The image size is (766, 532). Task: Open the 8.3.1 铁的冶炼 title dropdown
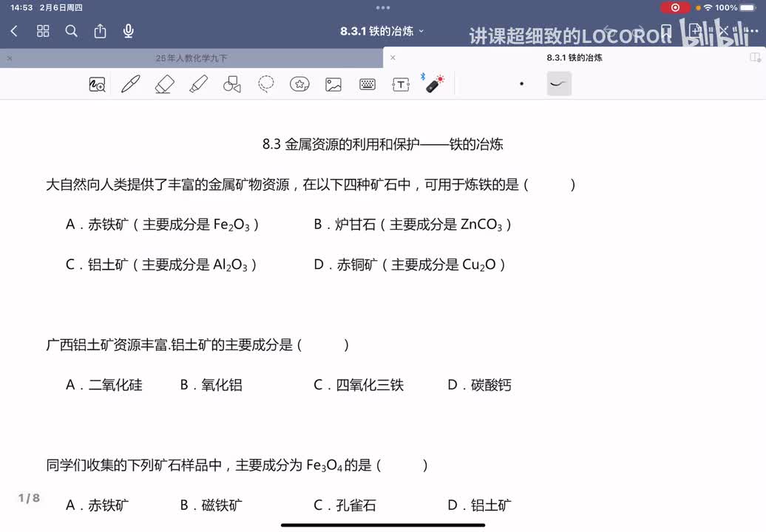382,31
